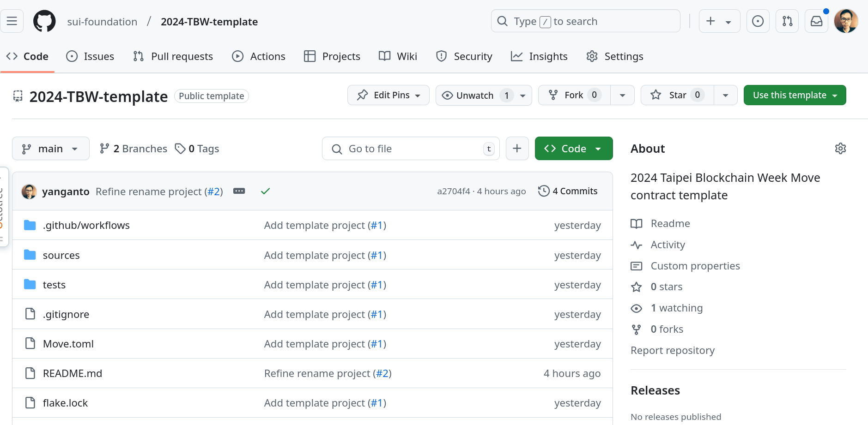Viewport: 868px width, 425px height.
Task: Open the main branch selector dropdown
Action: point(51,149)
